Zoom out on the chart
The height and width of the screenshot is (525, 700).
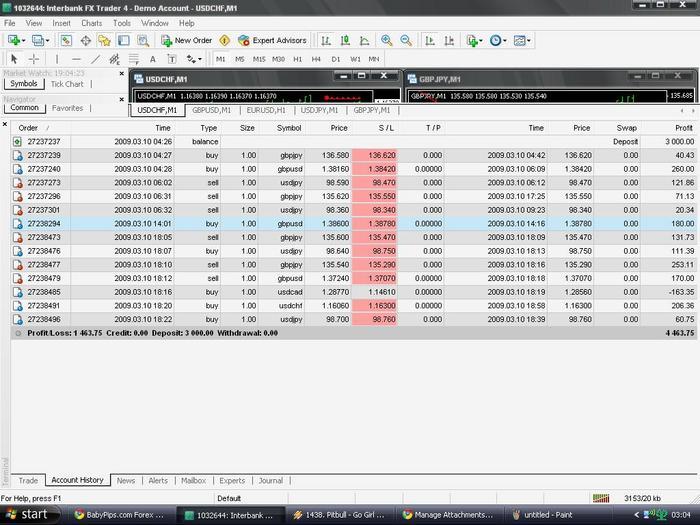tap(406, 41)
